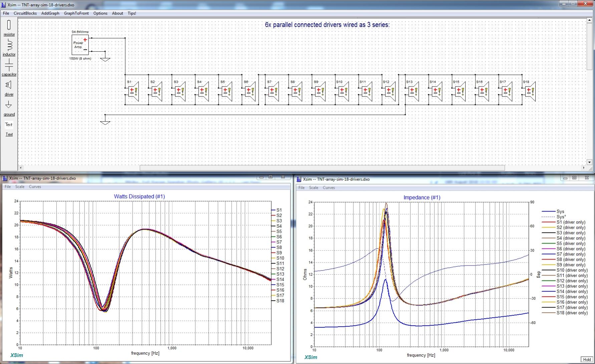Select S18 (driver only) legend entry
This screenshot has height=364, width=595.
(x=565, y=313)
